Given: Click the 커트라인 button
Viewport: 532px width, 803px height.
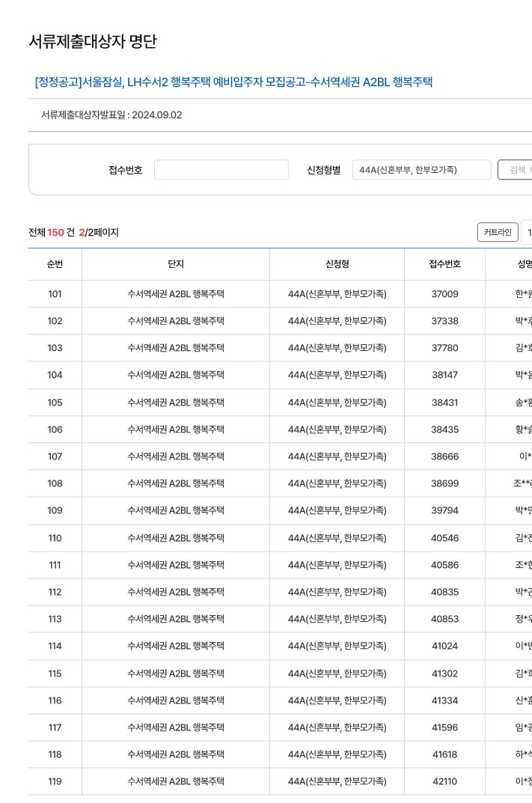Looking at the screenshot, I should [x=497, y=232].
